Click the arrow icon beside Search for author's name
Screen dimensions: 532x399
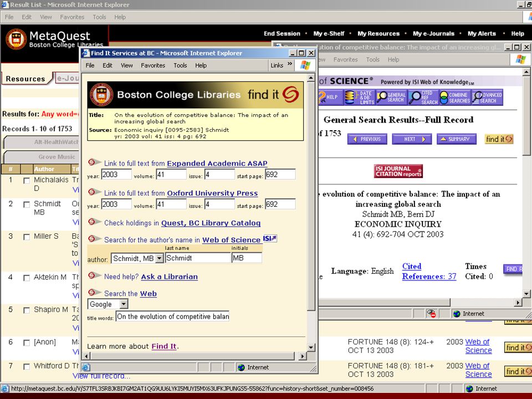94,239
